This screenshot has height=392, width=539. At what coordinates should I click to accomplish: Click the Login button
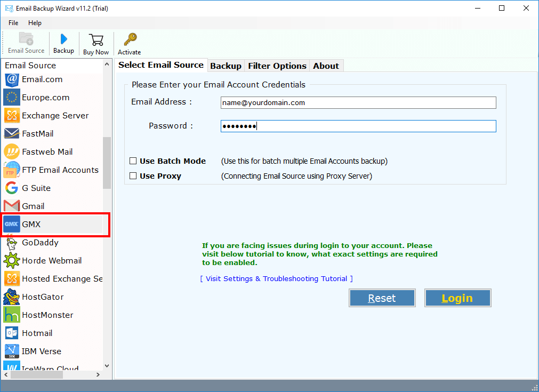pos(457,298)
